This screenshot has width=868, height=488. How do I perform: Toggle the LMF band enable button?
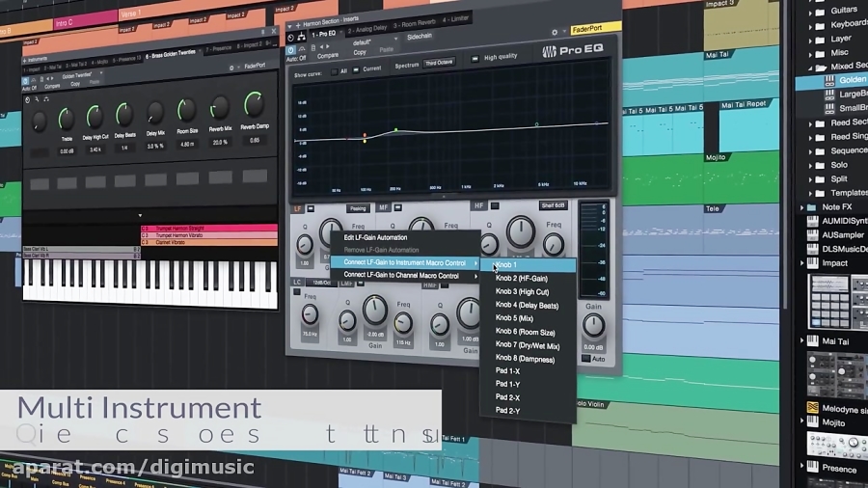click(x=361, y=284)
